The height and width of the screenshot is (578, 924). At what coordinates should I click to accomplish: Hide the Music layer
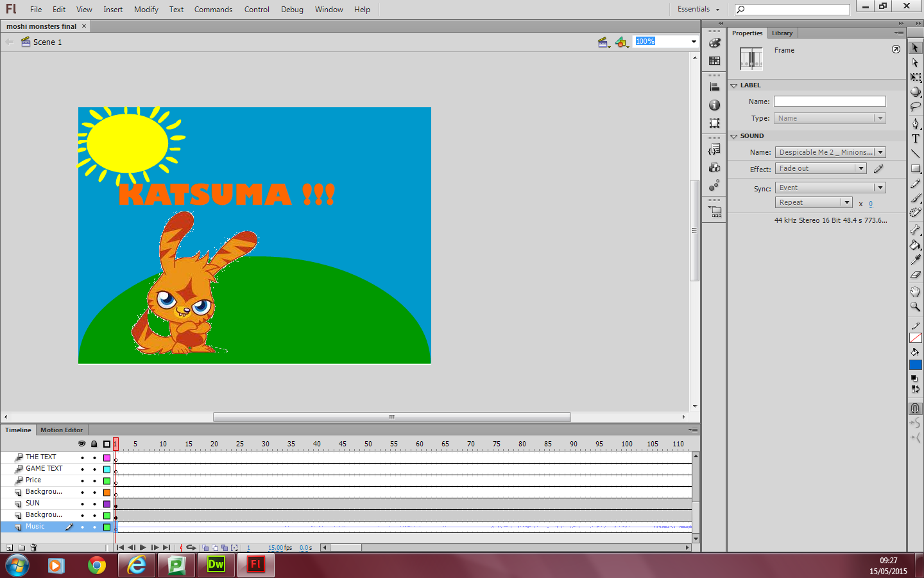click(x=82, y=527)
